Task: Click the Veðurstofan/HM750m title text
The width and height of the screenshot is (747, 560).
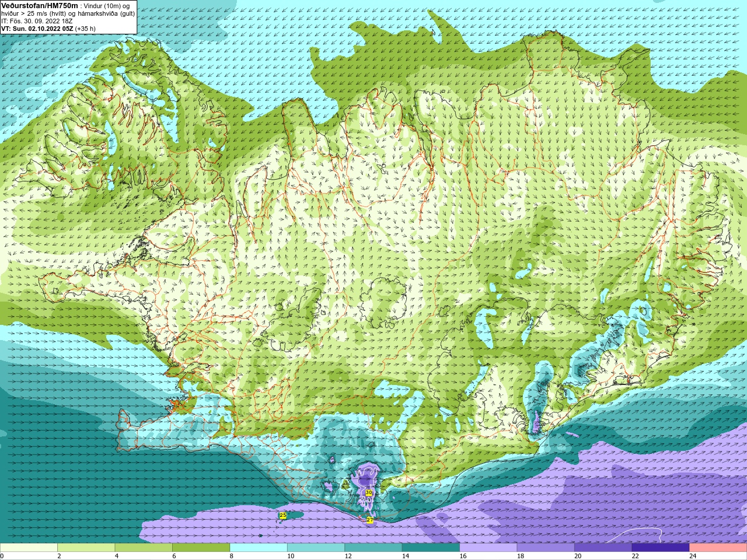Action: click(40, 6)
